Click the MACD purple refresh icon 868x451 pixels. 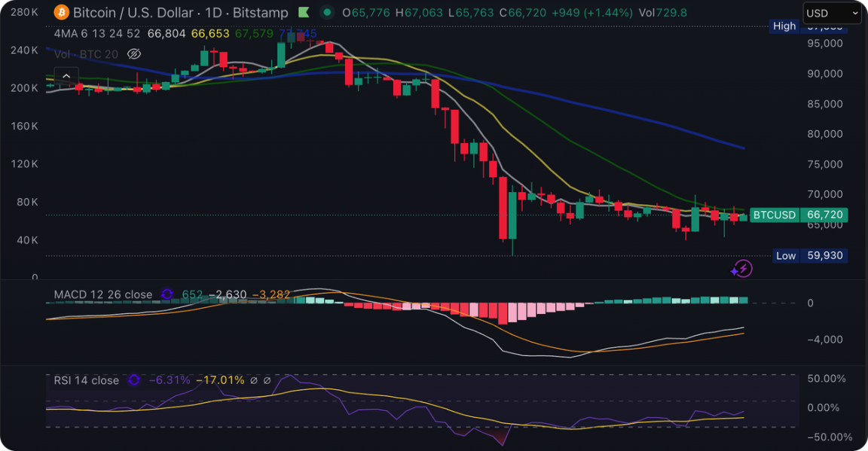[167, 294]
